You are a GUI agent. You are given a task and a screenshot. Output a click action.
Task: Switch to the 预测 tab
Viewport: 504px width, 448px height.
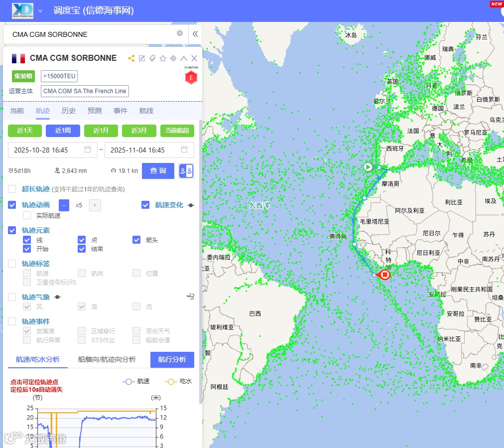tap(95, 111)
